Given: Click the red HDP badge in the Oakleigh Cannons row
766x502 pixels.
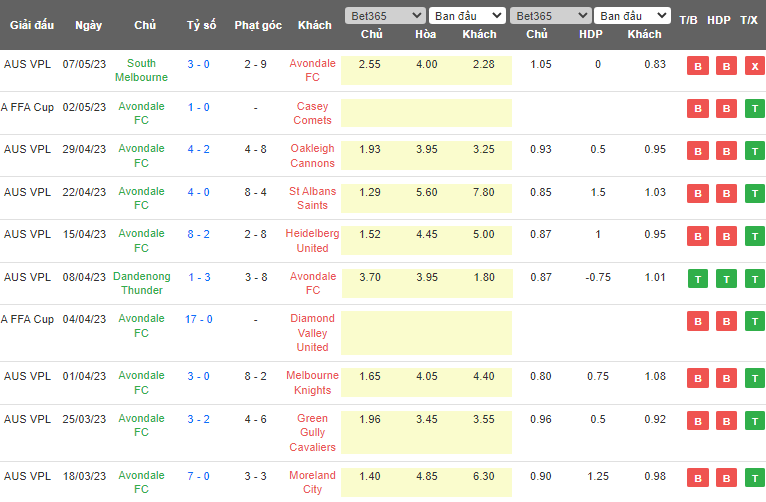Looking at the screenshot, I should [726, 151].
